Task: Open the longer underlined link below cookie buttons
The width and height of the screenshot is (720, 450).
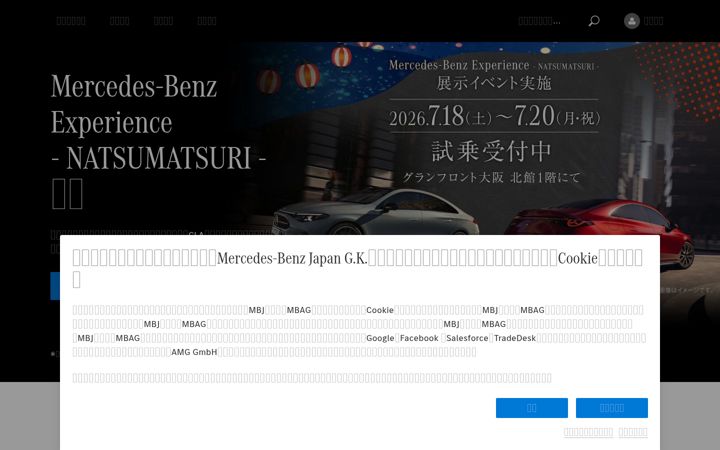Action: tap(588, 432)
